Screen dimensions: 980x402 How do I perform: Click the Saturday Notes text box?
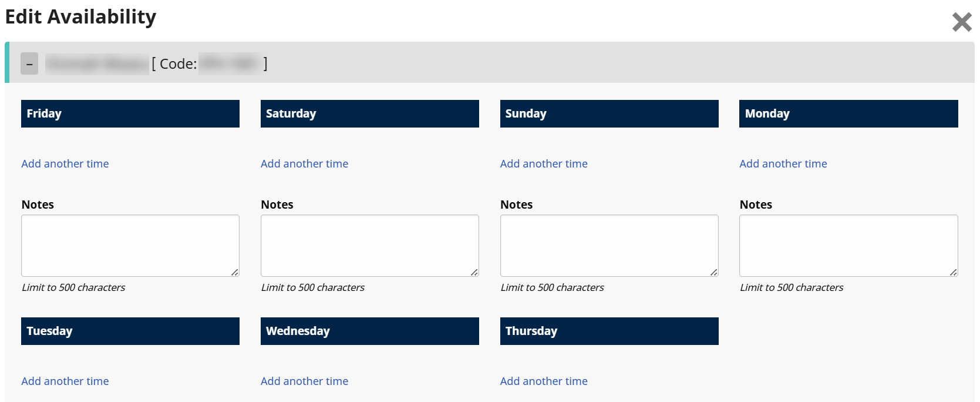click(369, 245)
